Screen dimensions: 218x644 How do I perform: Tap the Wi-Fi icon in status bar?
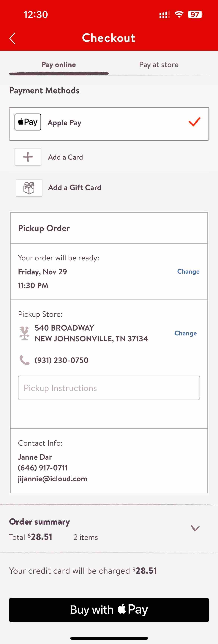[179, 15]
